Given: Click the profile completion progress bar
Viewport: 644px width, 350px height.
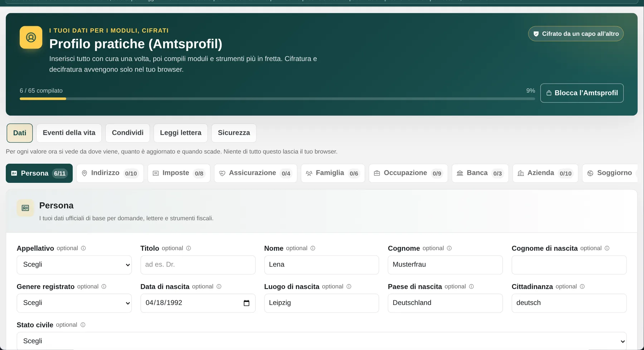Looking at the screenshot, I should click(x=277, y=99).
